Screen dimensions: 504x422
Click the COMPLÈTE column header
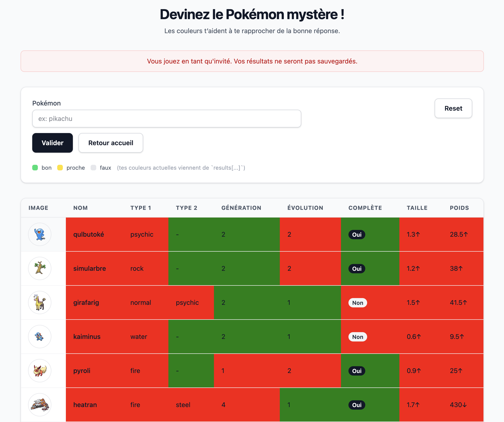pyautogui.click(x=365, y=208)
